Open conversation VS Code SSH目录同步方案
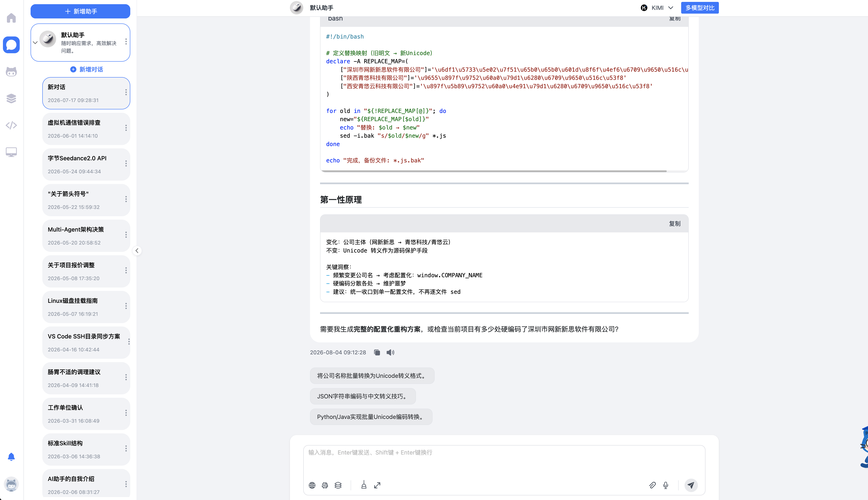The width and height of the screenshot is (868, 500). 86,343
